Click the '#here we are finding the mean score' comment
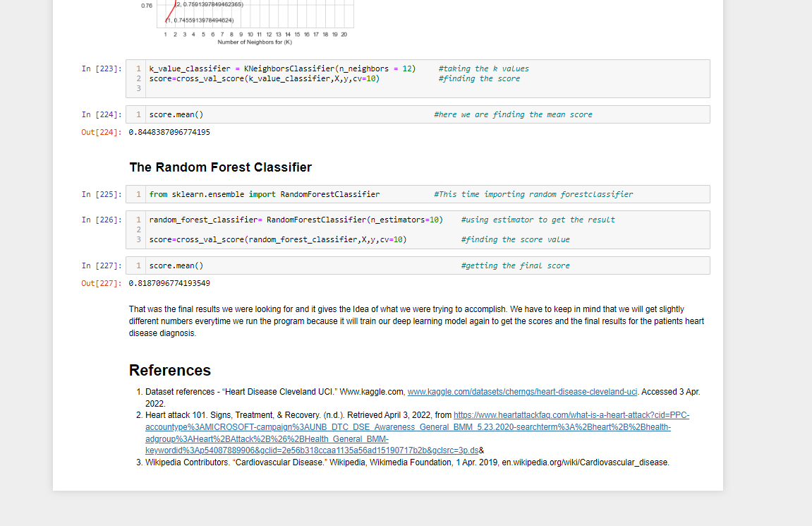Image resolution: width=812 pixels, height=526 pixels. point(513,114)
